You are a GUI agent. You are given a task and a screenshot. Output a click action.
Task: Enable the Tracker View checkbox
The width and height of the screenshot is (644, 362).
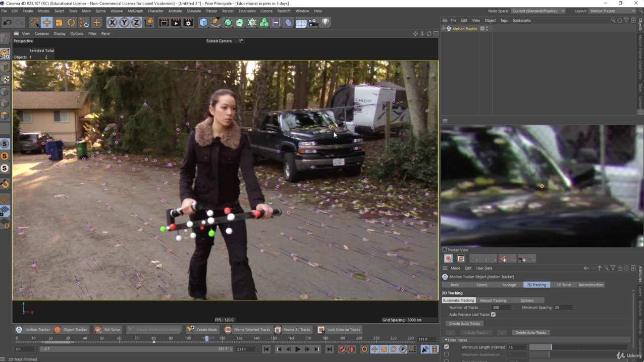click(x=445, y=250)
